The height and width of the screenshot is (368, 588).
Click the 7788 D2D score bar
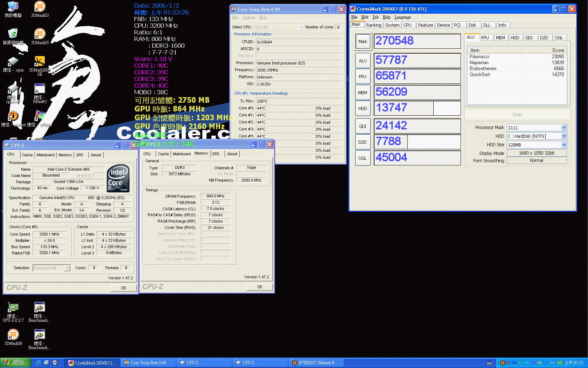[417, 142]
